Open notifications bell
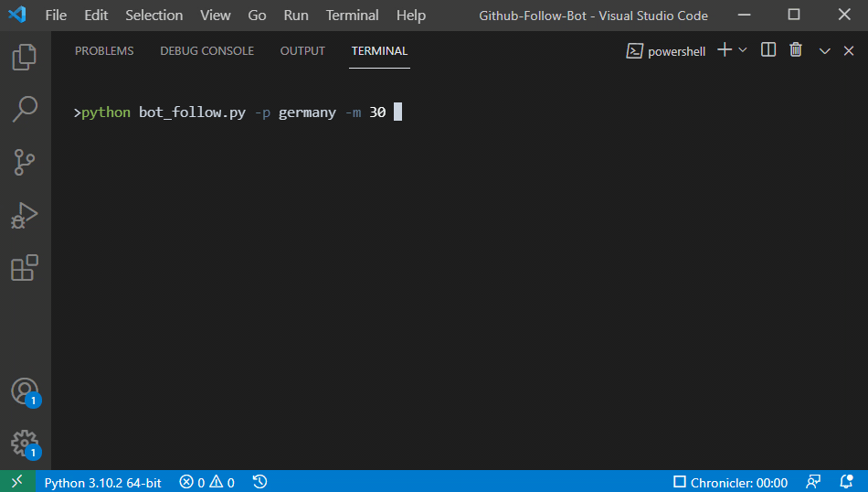This screenshot has height=492, width=868. tap(846, 482)
